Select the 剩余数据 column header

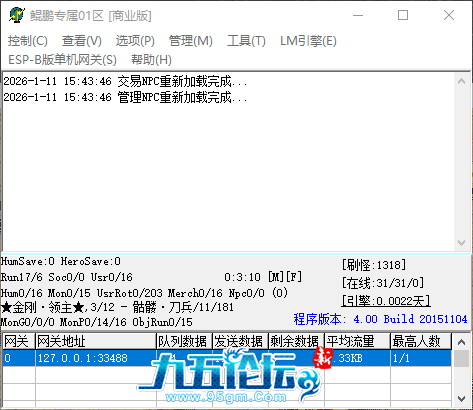point(296,341)
